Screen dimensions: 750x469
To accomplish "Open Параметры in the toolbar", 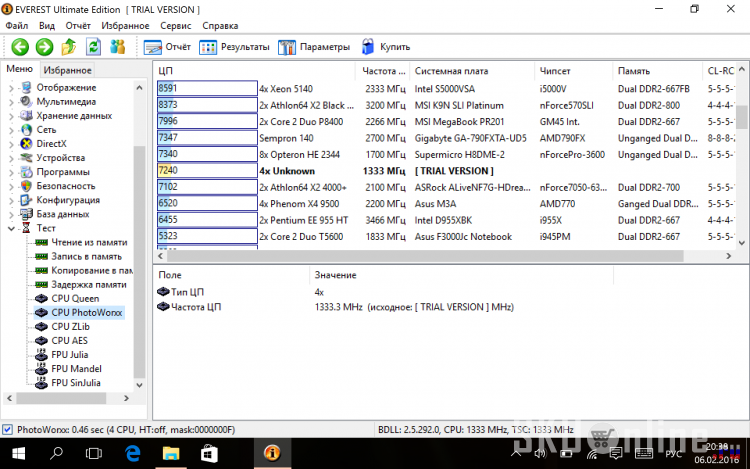I will coord(314,47).
